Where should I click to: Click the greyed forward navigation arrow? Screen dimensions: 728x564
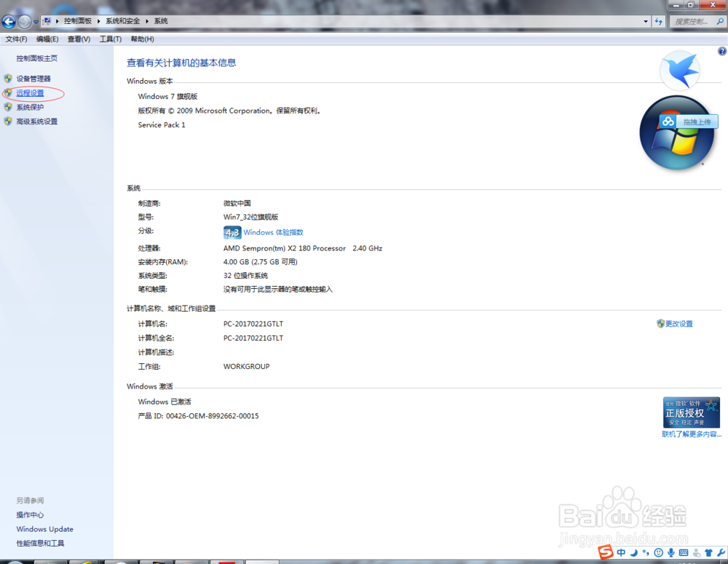coord(25,21)
